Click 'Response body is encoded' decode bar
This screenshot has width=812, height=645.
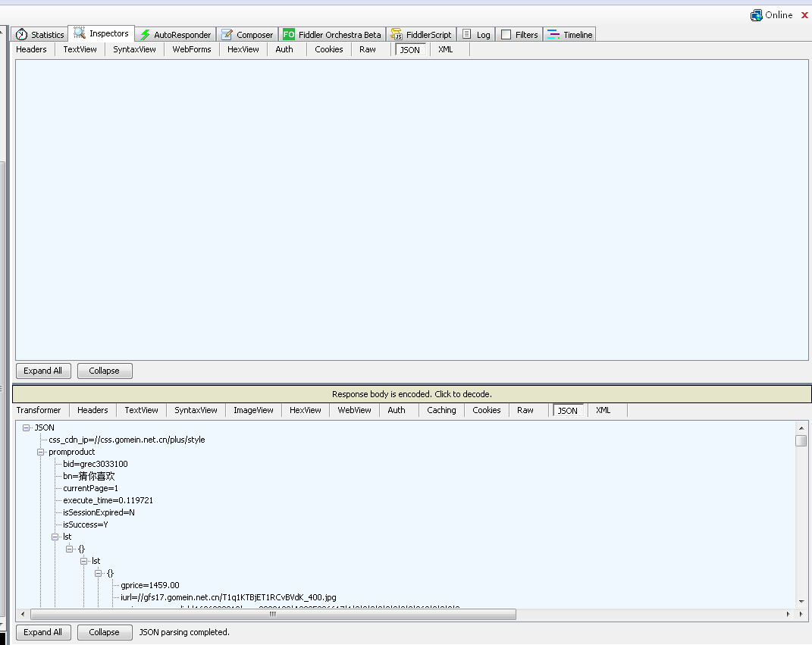412,394
